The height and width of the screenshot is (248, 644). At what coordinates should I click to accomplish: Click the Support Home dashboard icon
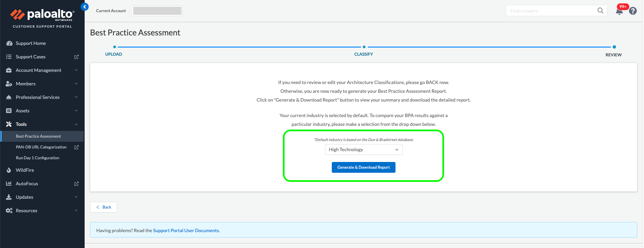coord(9,43)
